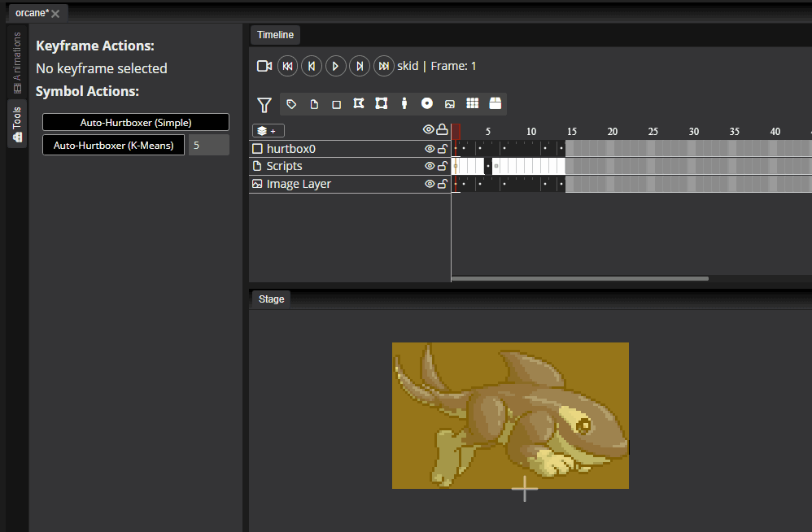Open the layer filter funnel
This screenshot has width=812, height=532.
pos(264,104)
